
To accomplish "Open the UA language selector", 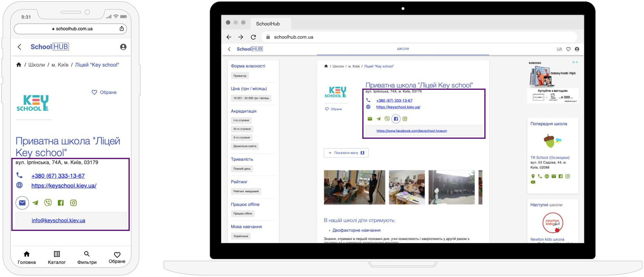I will (559, 49).
